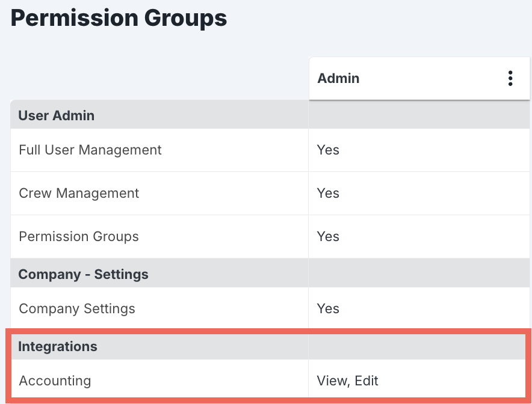Screen dimensions: 532x404
Task: Select the Crew Management row label
Action: tap(79, 193)
